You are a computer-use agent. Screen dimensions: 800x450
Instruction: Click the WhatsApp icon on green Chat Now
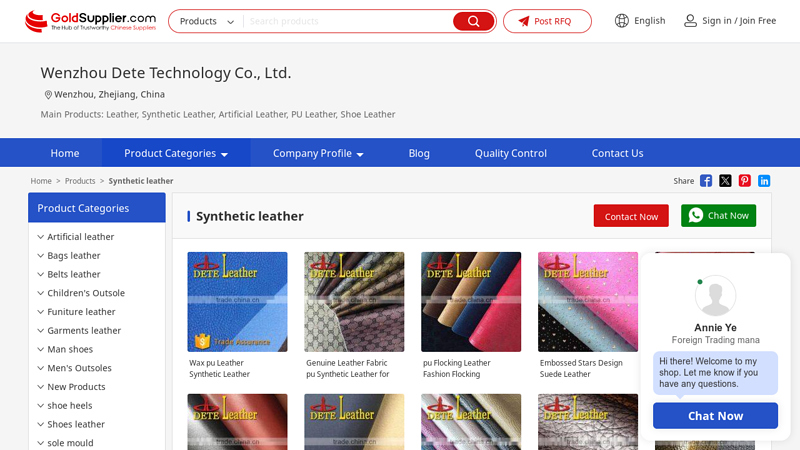[x=695, y=215]
